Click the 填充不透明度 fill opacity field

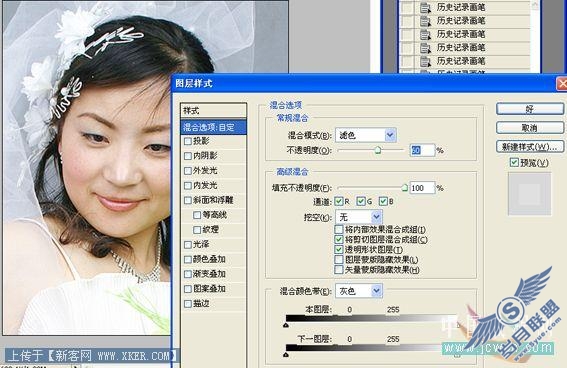click(422, 188)
